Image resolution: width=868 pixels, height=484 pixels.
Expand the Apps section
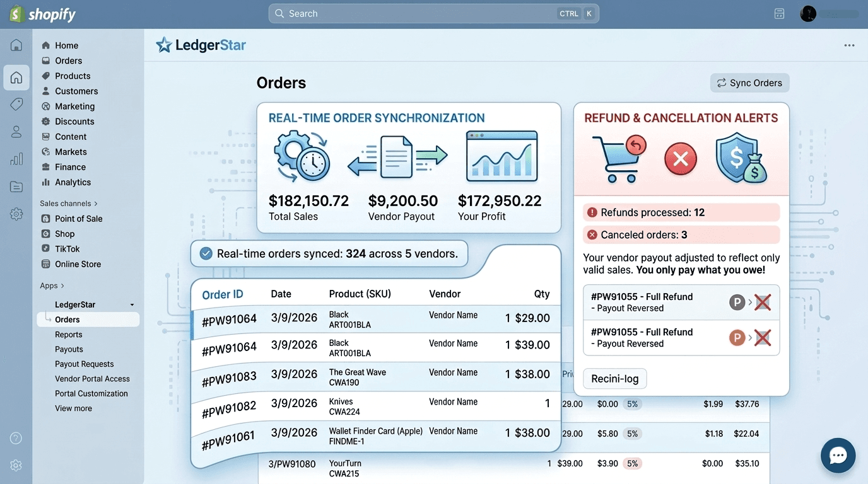pos(52,285)
